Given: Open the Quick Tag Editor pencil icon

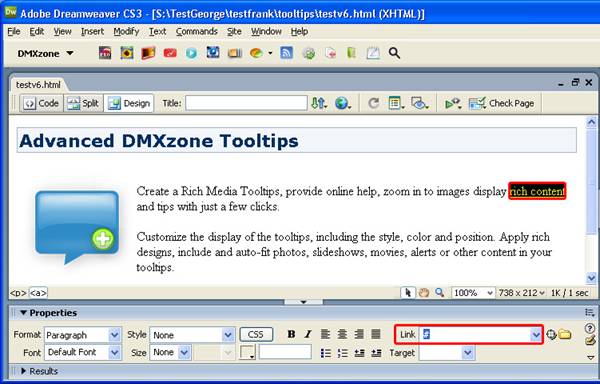Looking at the screenshot, I should pyautogui.click(x=590, y=340).
